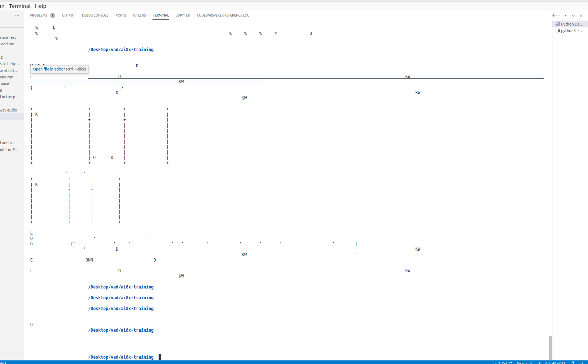The width and height of the screenshot is (588, 364).
Task: Switch to the GITLENS tab
Action: (x=139, y=15)
